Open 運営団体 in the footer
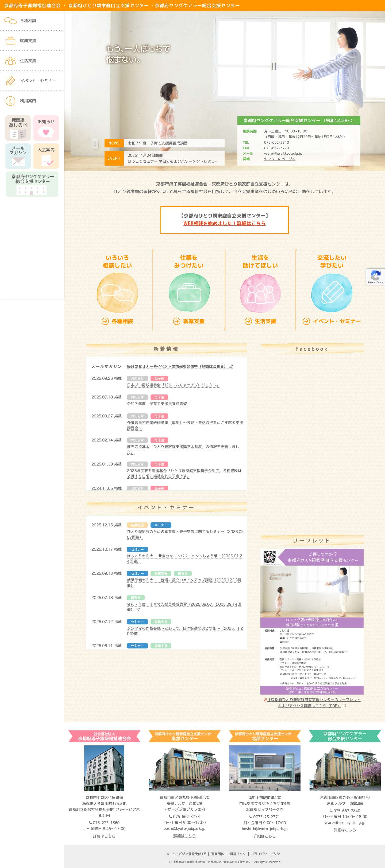 click(218, 854)
